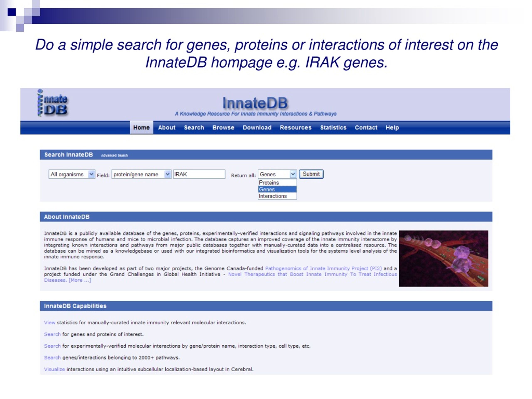Image resolution: width=532 pixels, height=399 pixels.
Task: Open Novel Therapeutics that Boost Innate link
Action: 312,274
